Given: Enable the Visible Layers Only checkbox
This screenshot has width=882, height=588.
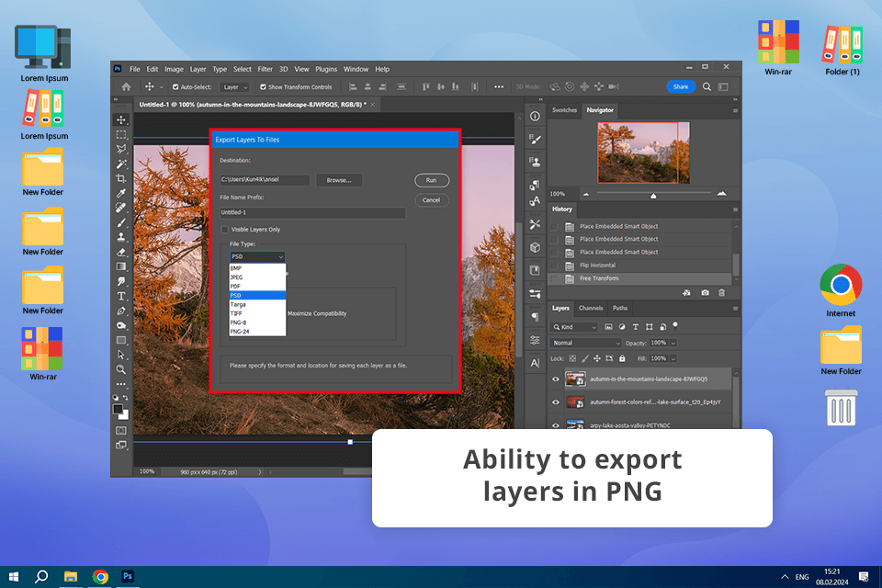Looking at the screenshot, I should tap(225, 229).
